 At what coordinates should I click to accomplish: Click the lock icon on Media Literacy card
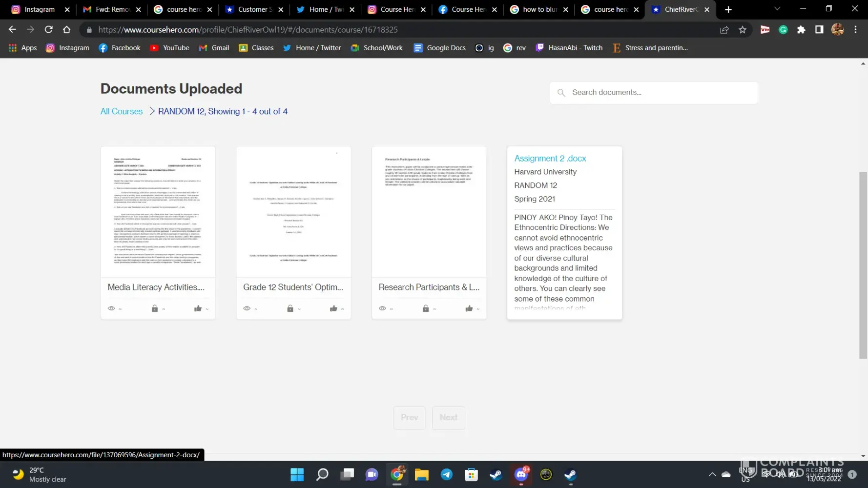(x=155, y=308)
